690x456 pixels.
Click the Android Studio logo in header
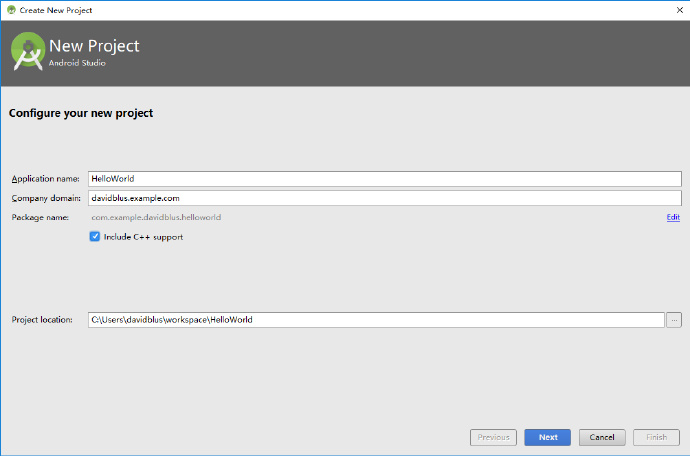click(28, 51)
